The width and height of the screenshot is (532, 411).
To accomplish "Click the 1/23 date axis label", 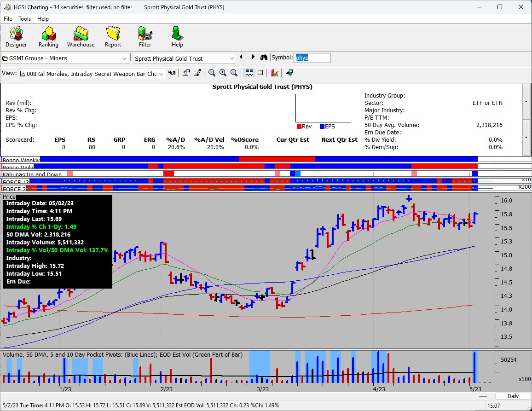I will point(65,389).
